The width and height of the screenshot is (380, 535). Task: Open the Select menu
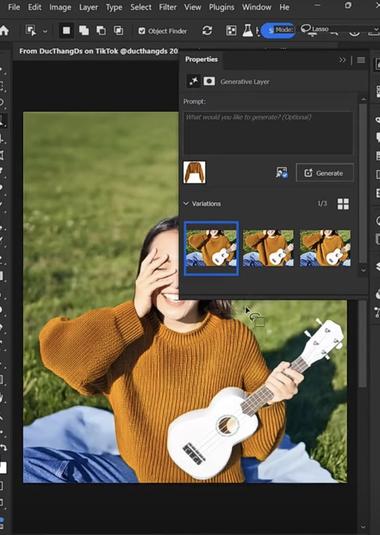click(141, 7)
